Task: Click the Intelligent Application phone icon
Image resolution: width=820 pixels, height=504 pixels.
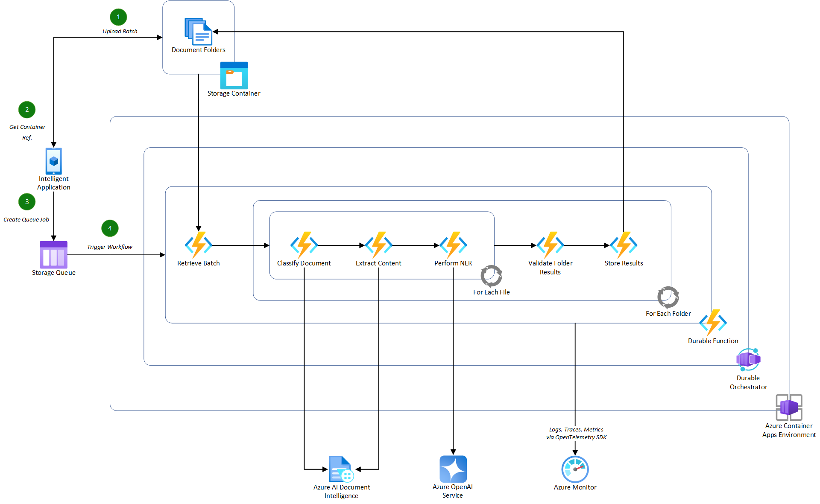Action: coord(53,161)
